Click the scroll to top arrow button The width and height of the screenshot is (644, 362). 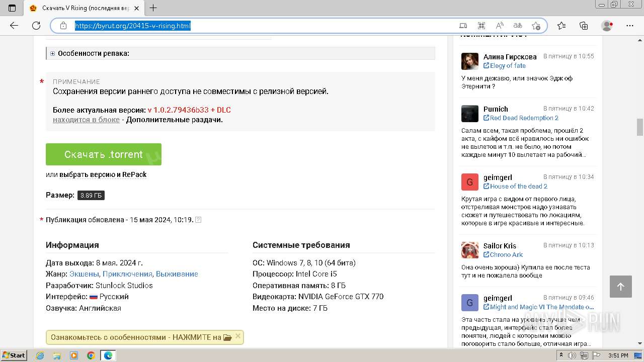621,287
